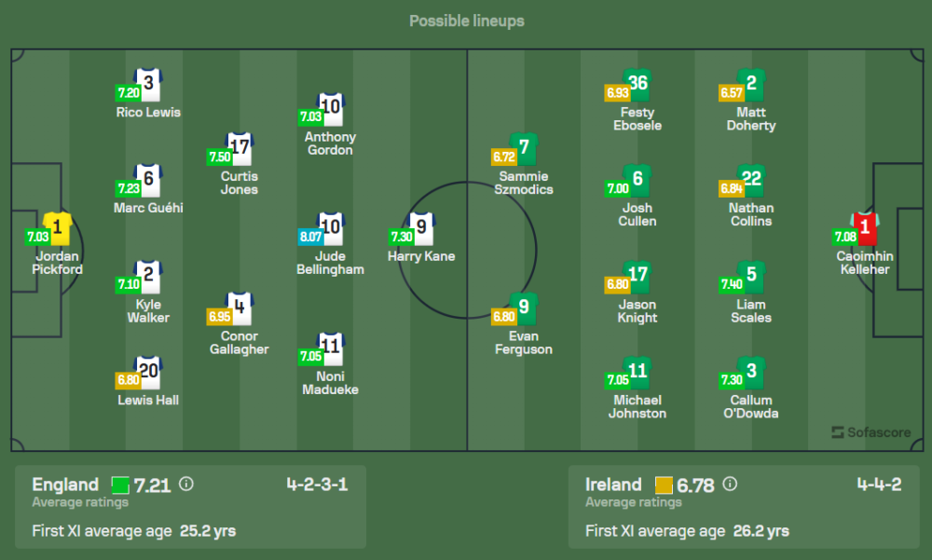Viewport: 932px width, 560px height.
Task: Click the Sofascore logo on the pitch
Action: click(x=872, y=432)
